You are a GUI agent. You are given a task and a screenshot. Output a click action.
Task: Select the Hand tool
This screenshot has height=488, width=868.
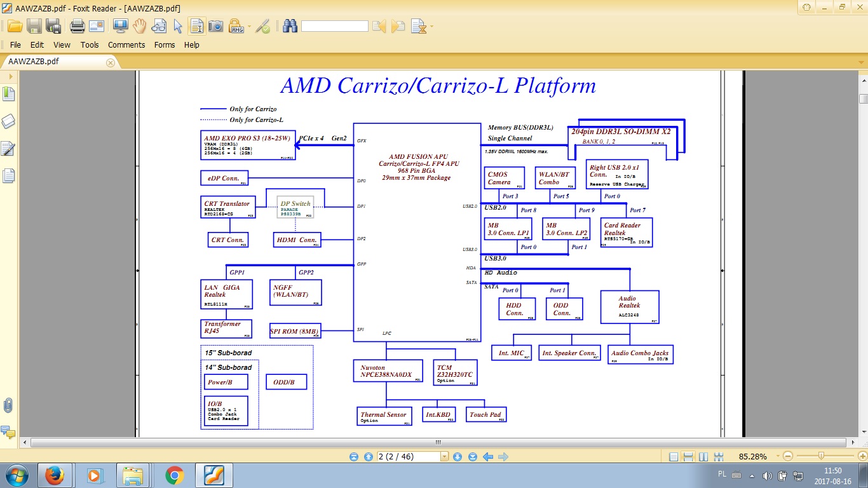140,26
